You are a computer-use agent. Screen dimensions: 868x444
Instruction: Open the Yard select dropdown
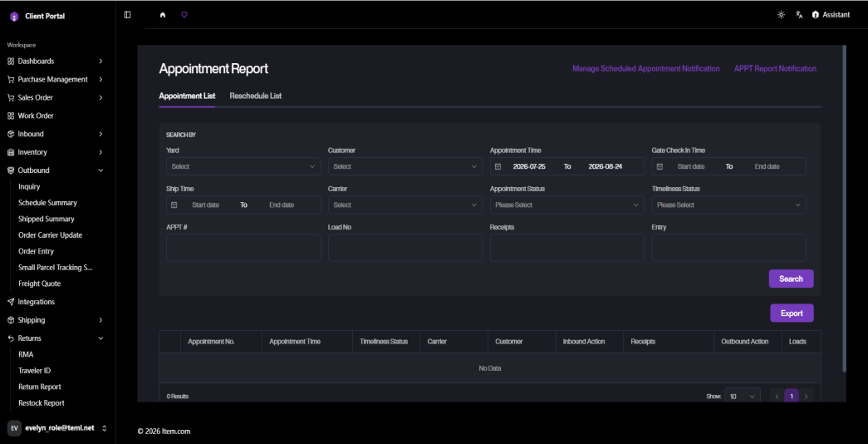[243, 166]
